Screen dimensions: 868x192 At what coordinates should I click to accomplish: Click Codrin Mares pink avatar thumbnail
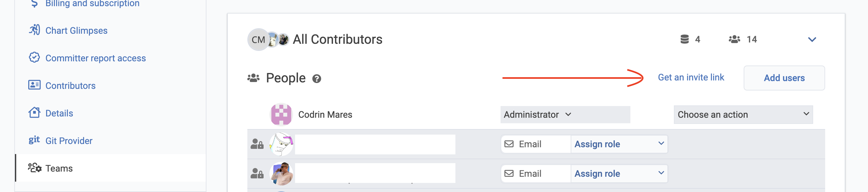pos(281,114)
